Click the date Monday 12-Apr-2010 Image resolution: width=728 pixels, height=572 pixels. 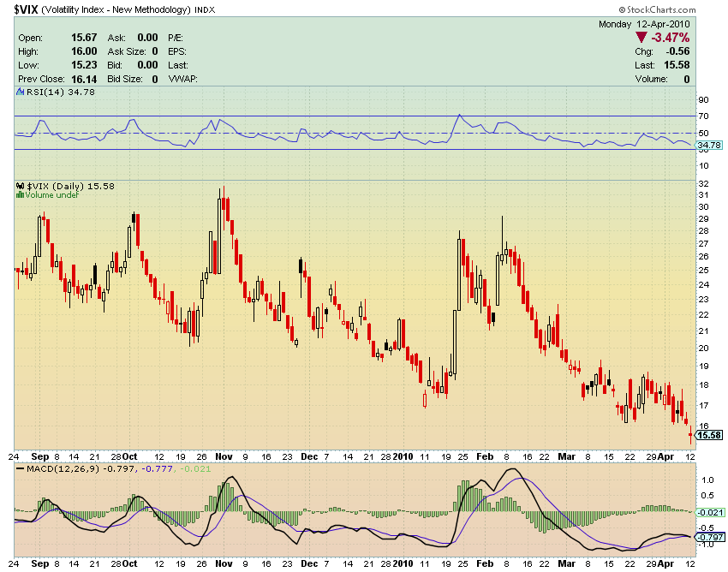tap(644, 24)
